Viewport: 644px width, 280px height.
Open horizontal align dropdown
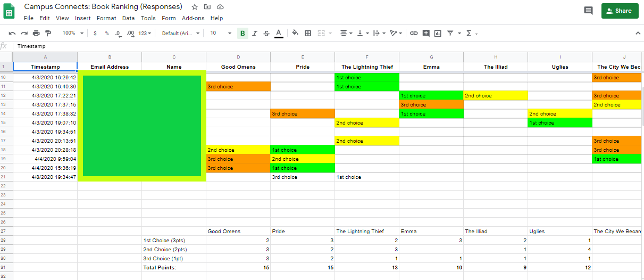346,33
